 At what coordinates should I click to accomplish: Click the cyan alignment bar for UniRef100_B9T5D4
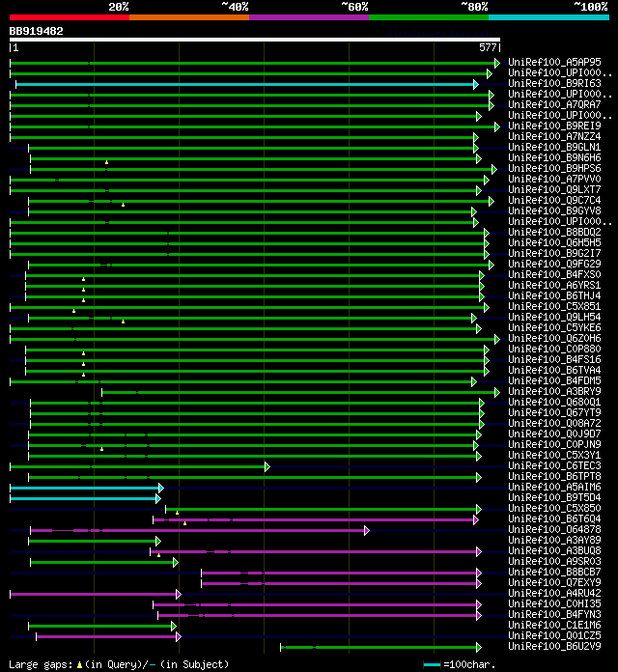tap(84, 499)
